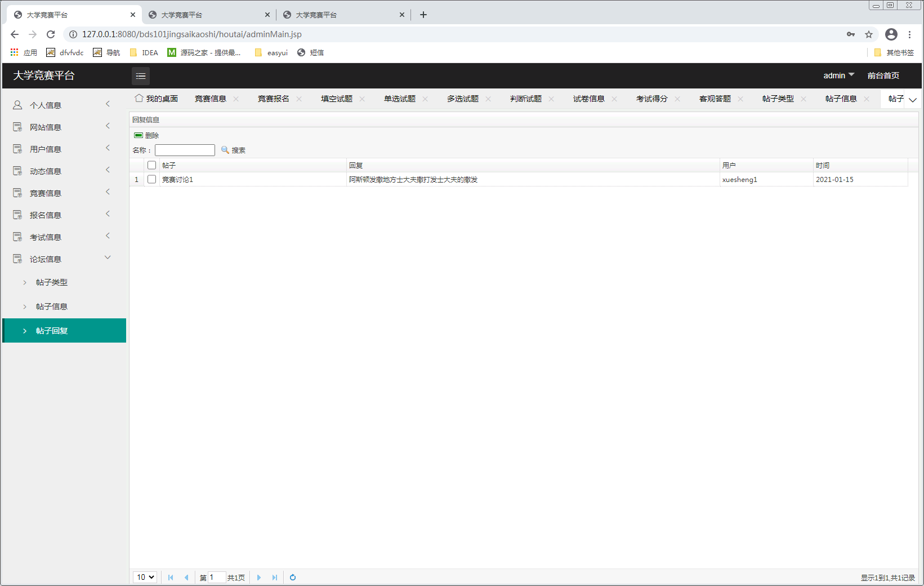Click the 用户信息 sidebar icon
The height and width of the screenshot is (586, 924).
(17, 149)
